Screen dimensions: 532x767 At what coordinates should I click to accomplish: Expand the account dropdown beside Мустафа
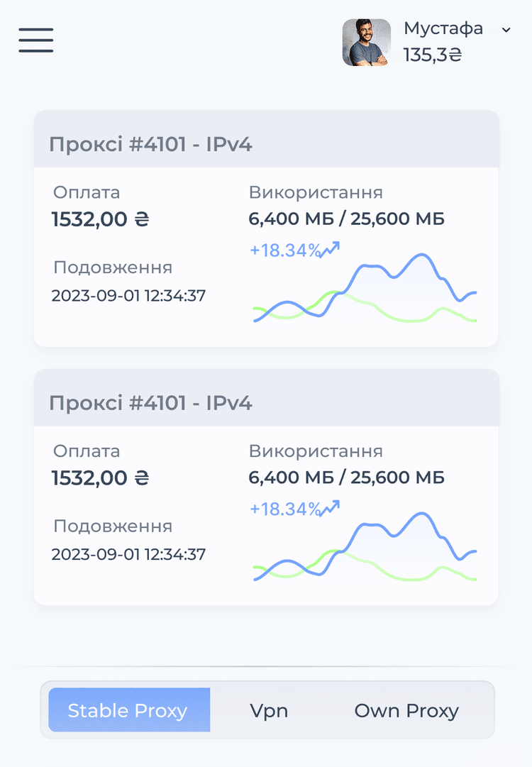[x=505, y=31]
